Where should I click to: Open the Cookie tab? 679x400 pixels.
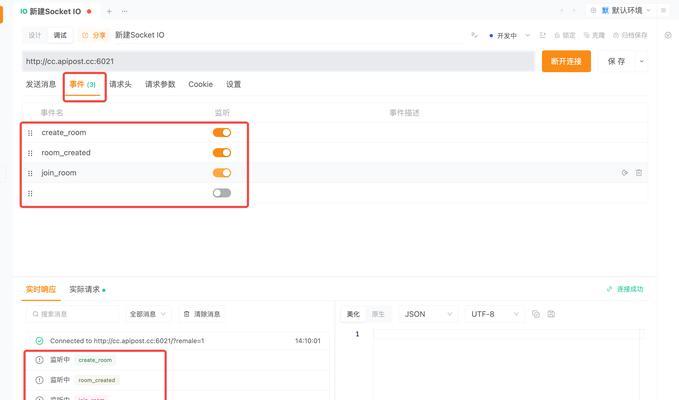200,84
